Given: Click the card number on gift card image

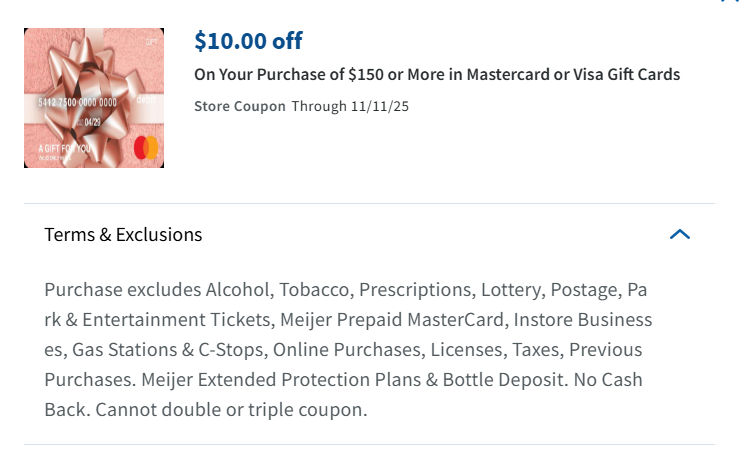Looking at the screenshot, I should [x=77, y=103].
